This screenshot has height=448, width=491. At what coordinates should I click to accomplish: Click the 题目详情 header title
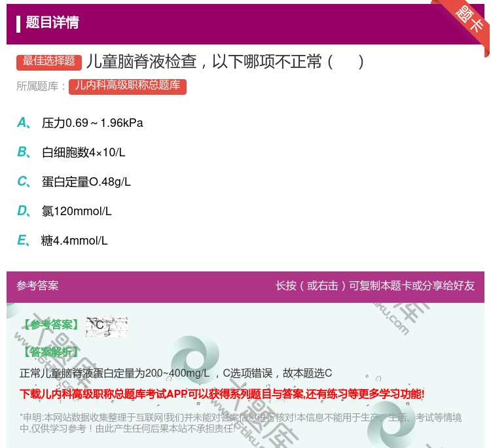point(52,22)
